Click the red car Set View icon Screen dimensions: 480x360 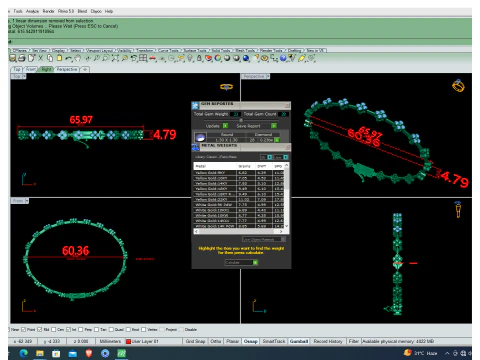point(152,58)
